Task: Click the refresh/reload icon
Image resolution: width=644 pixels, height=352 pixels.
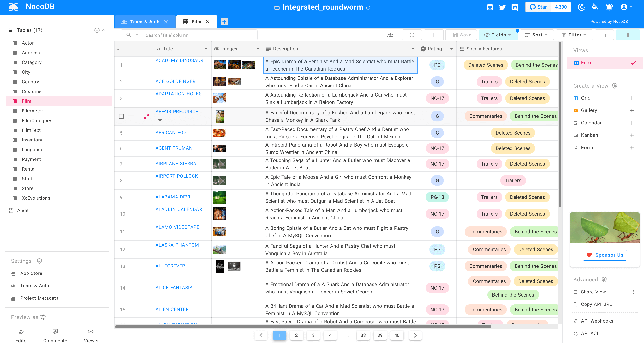Action: (412, 35)
